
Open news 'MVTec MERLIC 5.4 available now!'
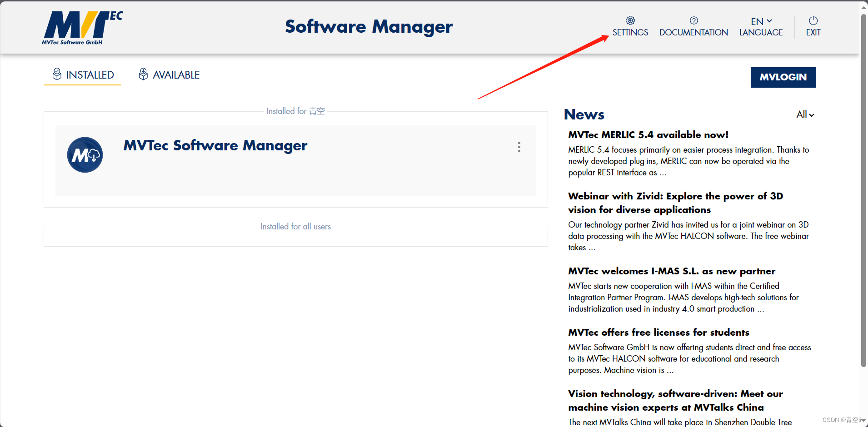point(648,135)
